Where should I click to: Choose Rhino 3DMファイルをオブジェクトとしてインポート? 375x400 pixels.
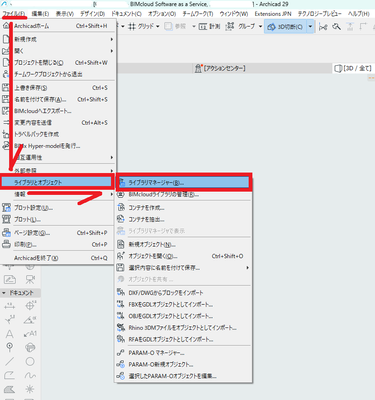click(x=183, y=328)
